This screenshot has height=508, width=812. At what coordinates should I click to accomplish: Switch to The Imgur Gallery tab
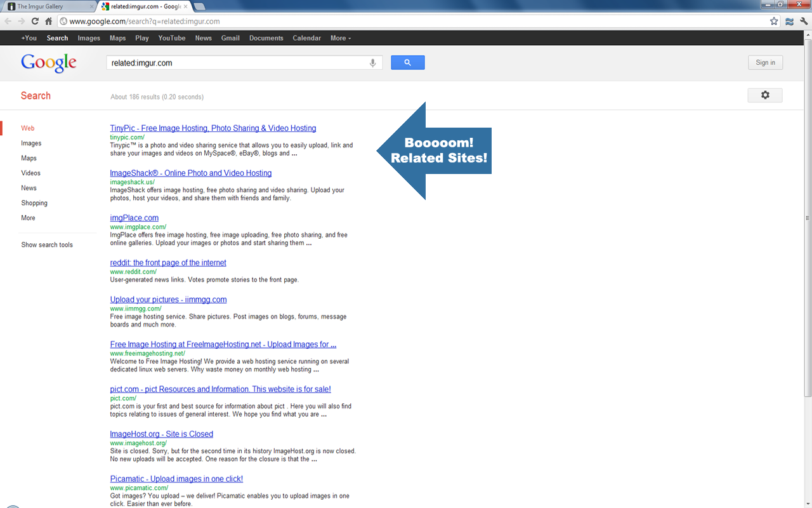(x=48, y=6)
